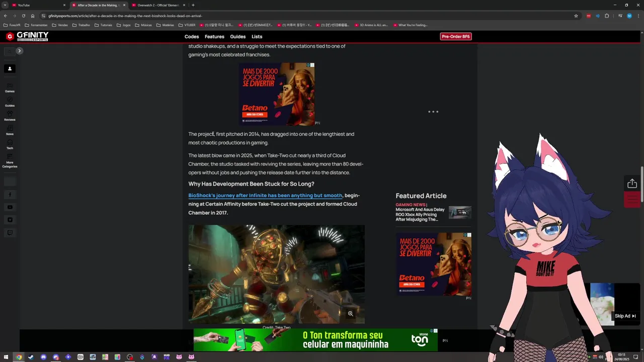
Task: Open the browser extensions puzzle icon
Action: 607,16
